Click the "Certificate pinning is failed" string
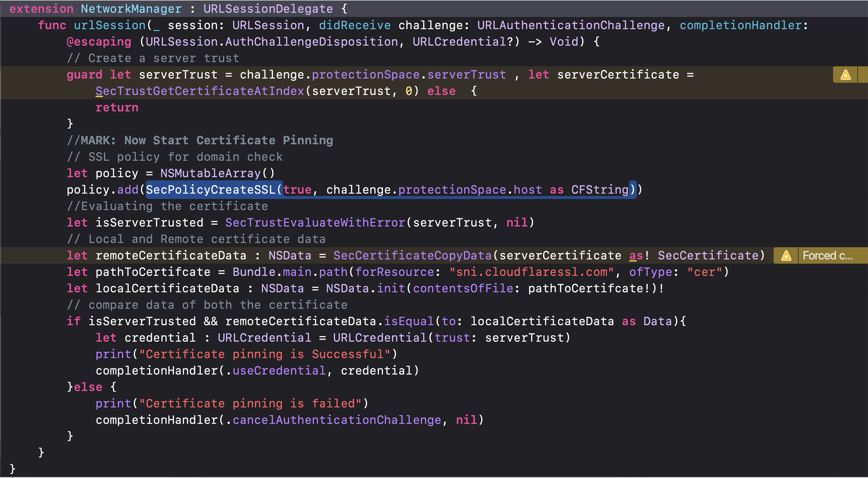Viewport: 868px width, 478px height. (x=250, y=403)
